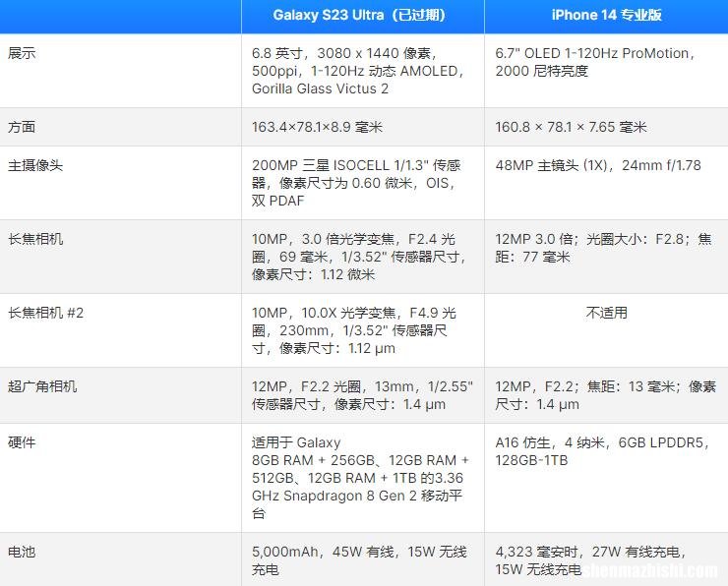Screen dimensions: 728x586
Task: Click the 160.8 × 78.1 × 7.65 毫米 cell
Action: tap(606, 127)
